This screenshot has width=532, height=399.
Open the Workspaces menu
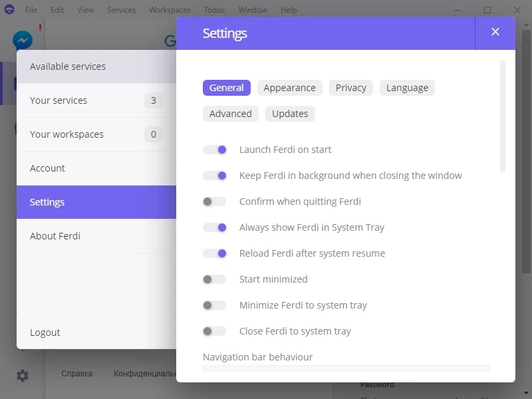coord(170,10)
